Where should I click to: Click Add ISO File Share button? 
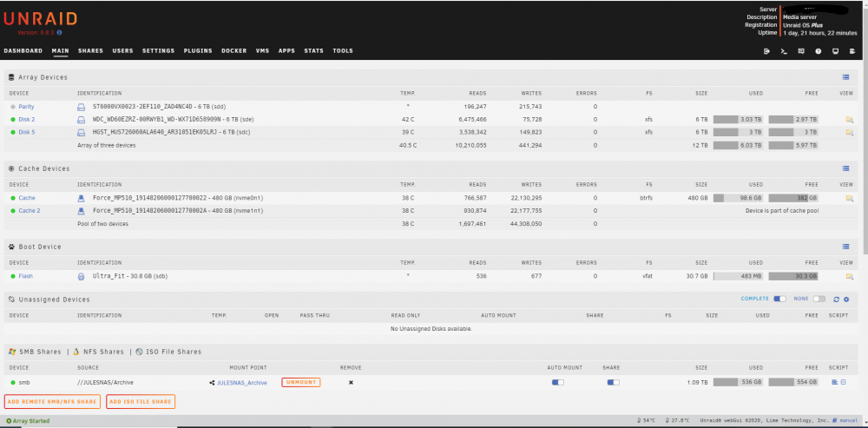[141, 401]
